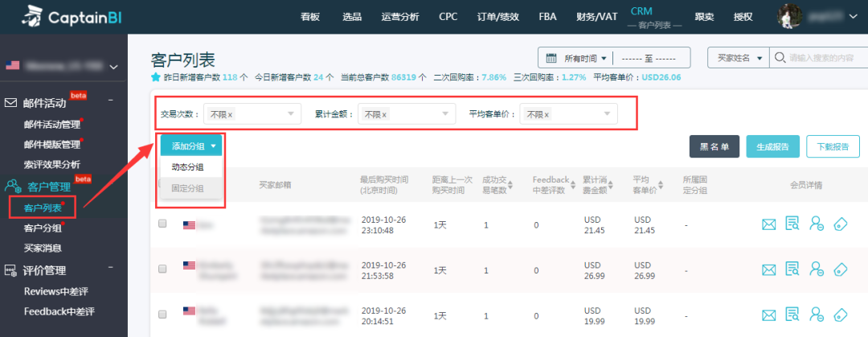Sort by 成功交易笔数 column
The height and width of the screenshot is (337, 868).
510,184
